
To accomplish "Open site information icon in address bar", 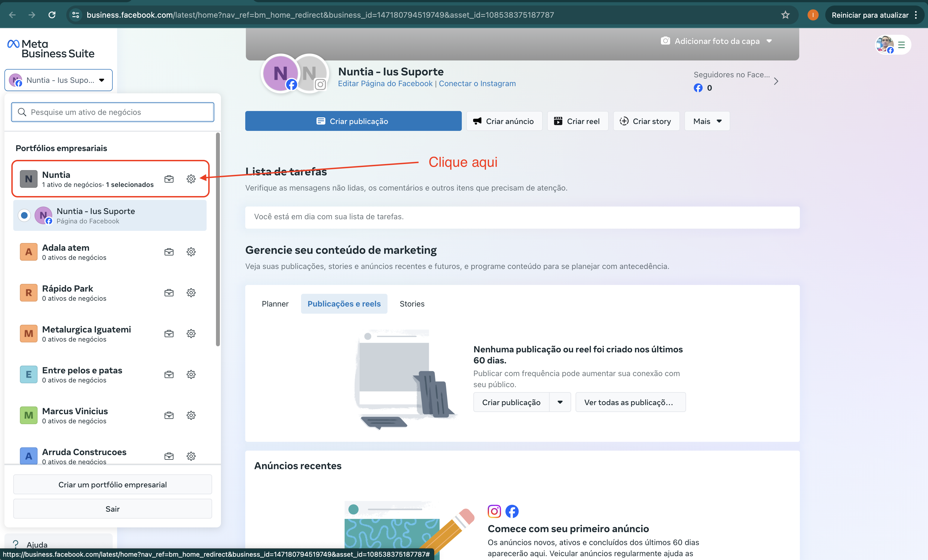I will tap(76, 15).
